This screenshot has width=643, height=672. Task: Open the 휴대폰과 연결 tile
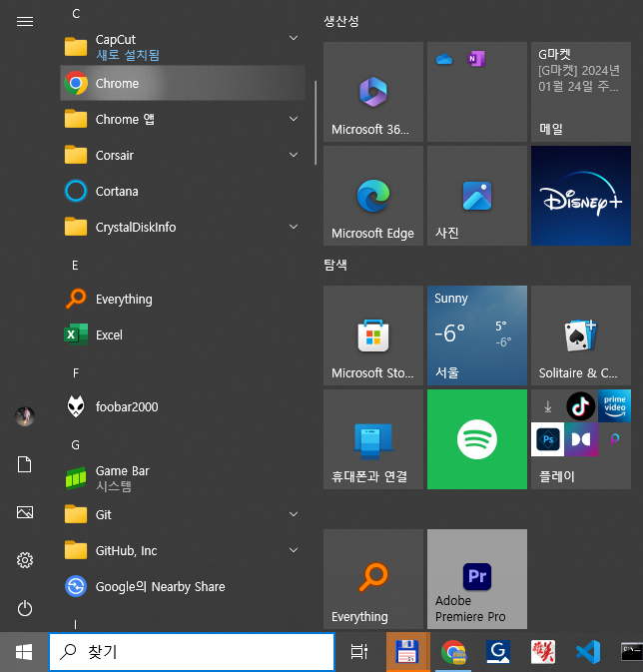[x=373, y=439]
